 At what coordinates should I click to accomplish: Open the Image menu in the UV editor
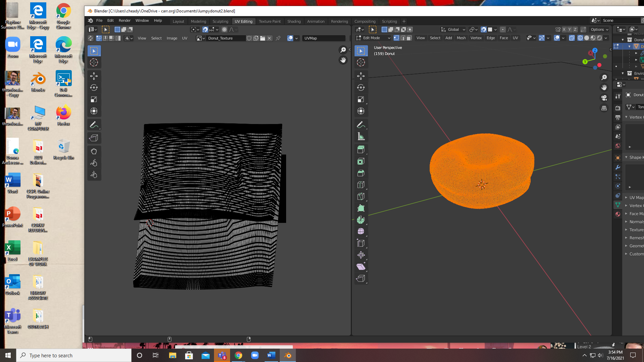tap(172, 38)
